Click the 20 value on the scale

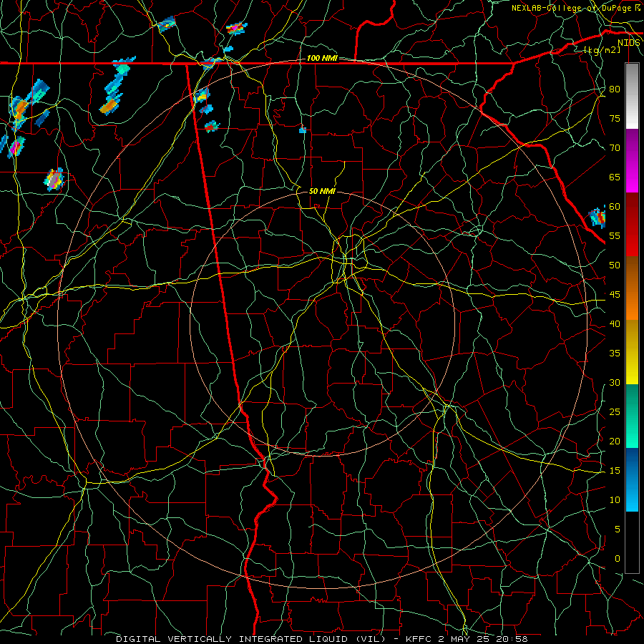(615, 441)
